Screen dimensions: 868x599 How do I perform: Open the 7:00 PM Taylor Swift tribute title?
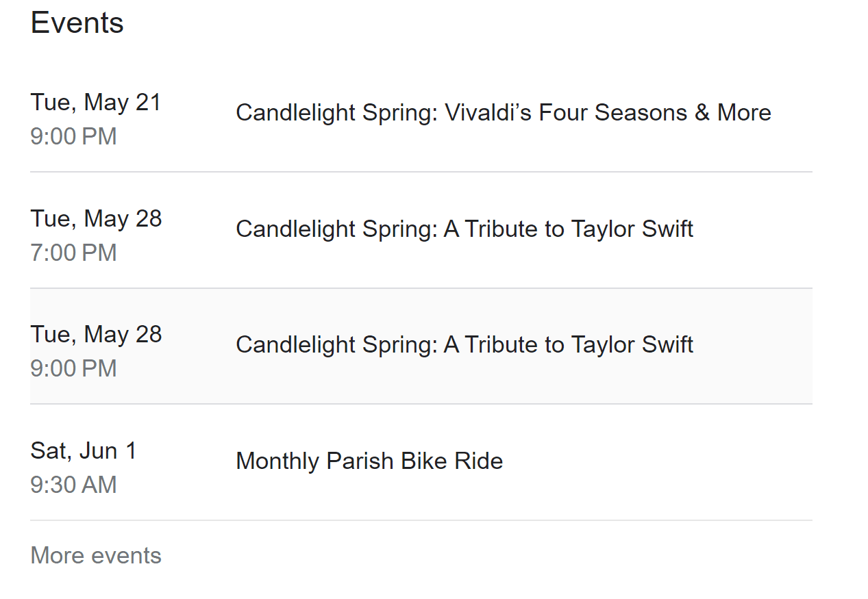tap(464, 229)
